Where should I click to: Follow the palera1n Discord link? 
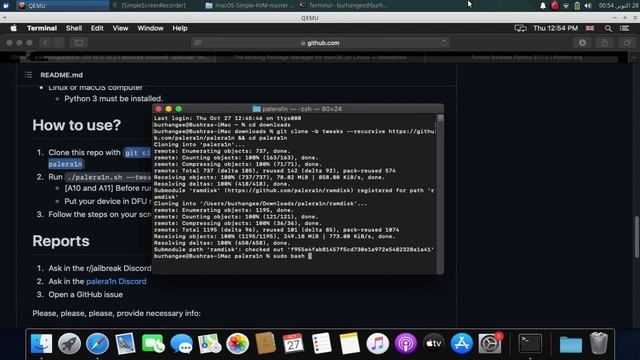pyautogui.click(x=116, y=281)
